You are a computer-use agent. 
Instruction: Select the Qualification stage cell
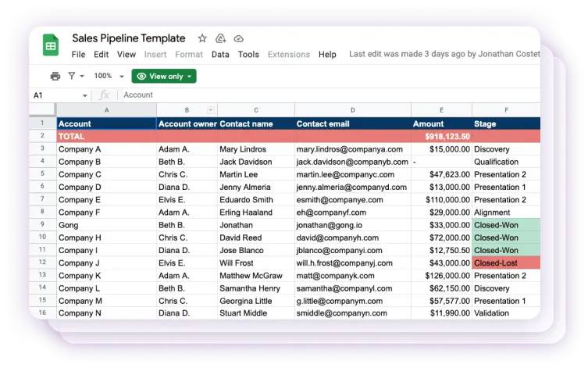pos(506,162)
